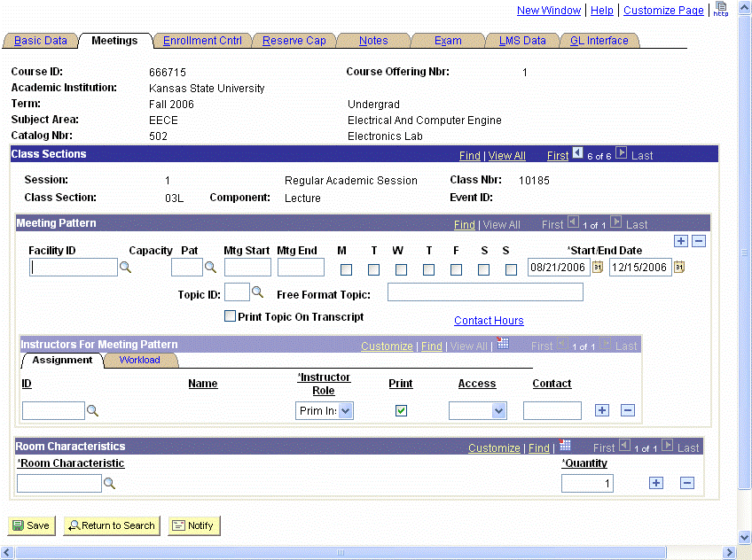
Task: Delete the instructor row
Action: 628,410
